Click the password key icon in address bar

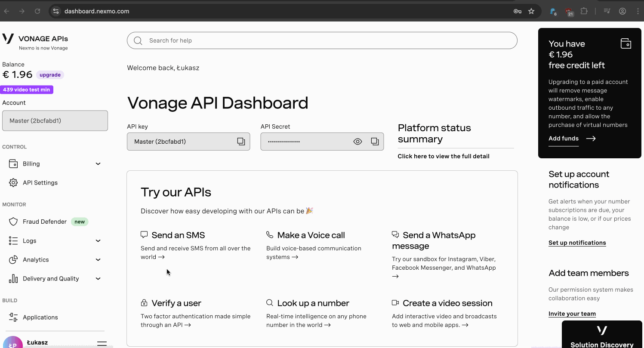click(x=518, y=11)
